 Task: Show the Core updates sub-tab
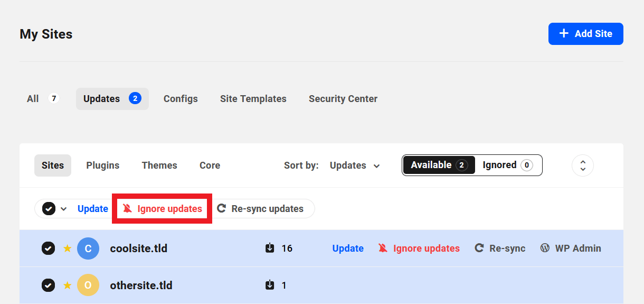click(x=210, y=165)
